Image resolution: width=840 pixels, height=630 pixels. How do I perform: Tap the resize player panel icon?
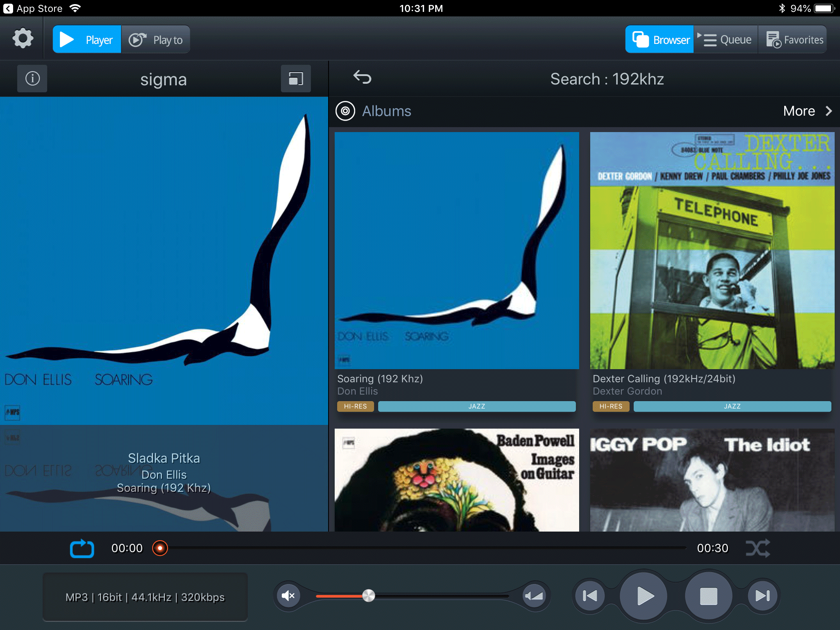click(x=296, y=78)
